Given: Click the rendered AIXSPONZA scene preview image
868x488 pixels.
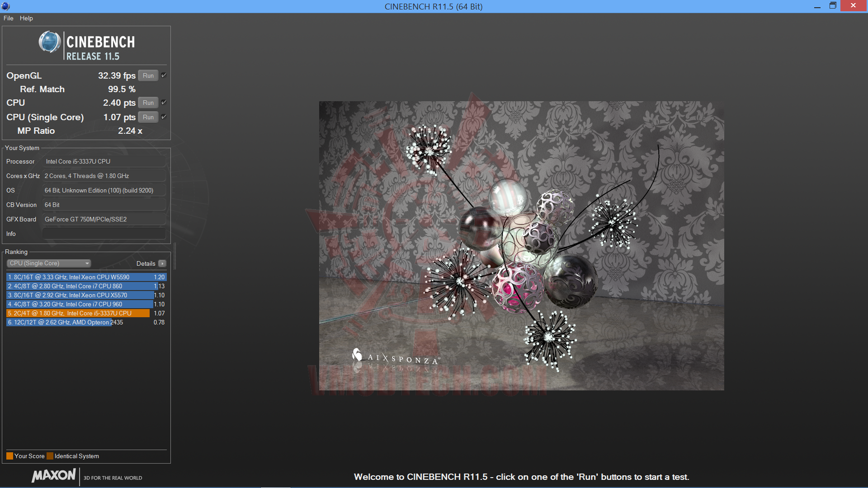Looking at the screenshot, I should click(x=521, y=245).
